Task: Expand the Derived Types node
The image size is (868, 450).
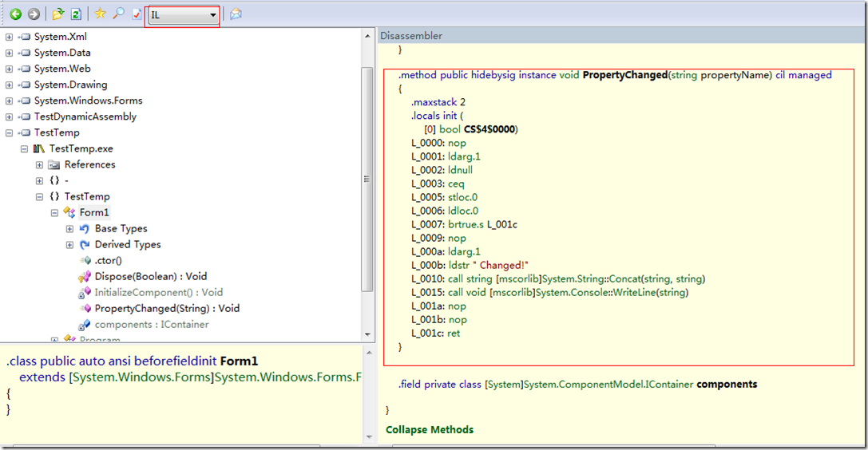Action: click(69, 245)
